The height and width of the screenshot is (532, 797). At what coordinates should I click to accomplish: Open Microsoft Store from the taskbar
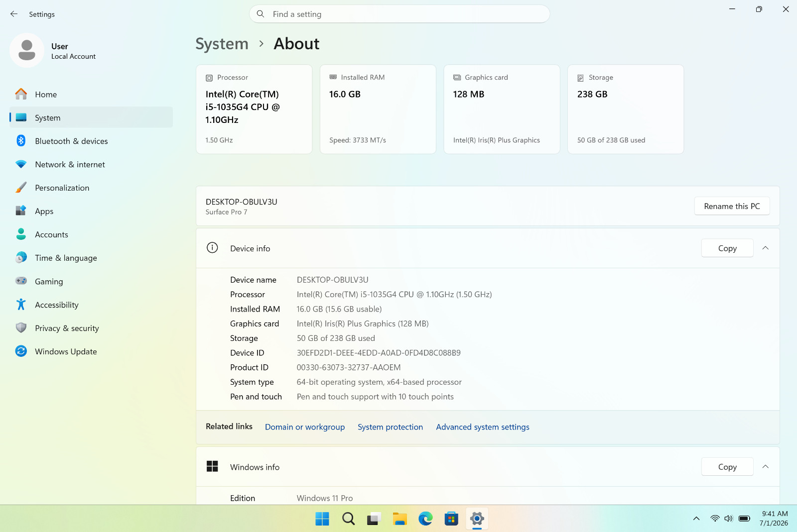(451, 519)
